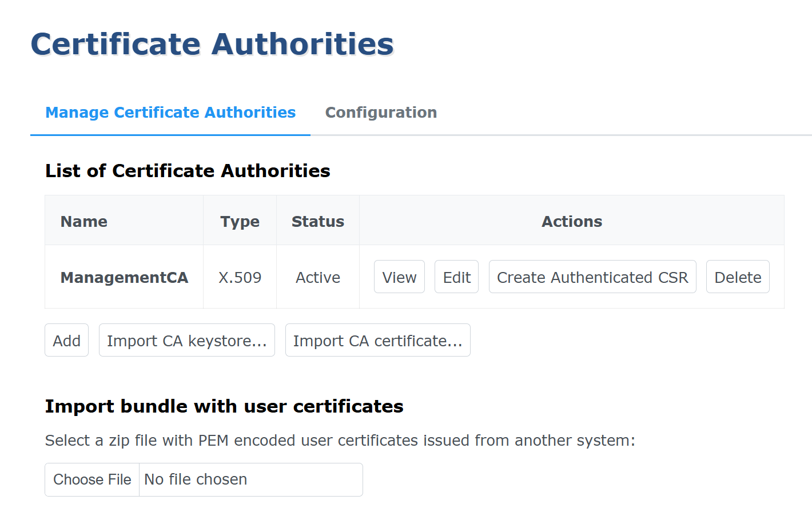This screenshot has height=512, width=812.
Task: Delete the ManagementCA certificate authority
Action: click(738, 277)
